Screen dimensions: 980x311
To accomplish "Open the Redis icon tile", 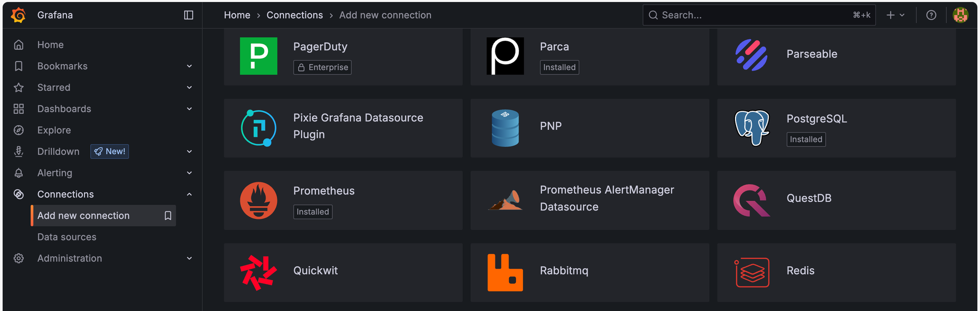I will coord(752,273).
